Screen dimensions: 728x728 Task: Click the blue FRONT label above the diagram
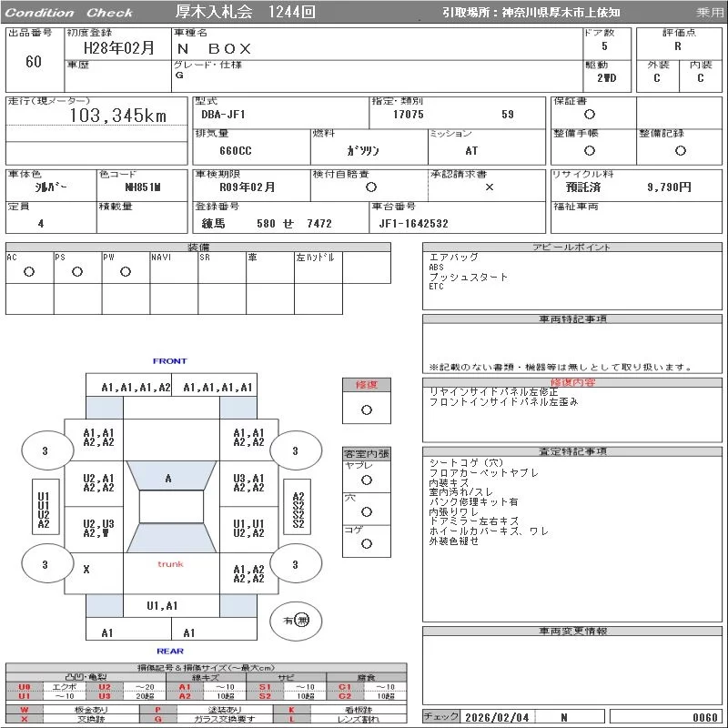coord(169,361)
